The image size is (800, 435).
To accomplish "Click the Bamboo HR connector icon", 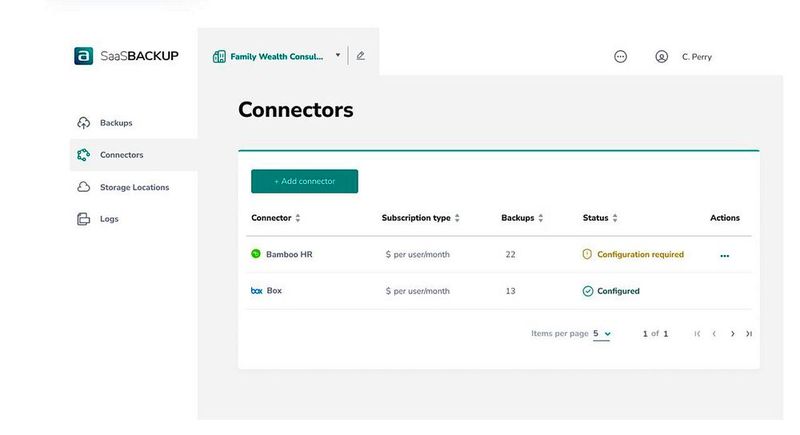I will coord(256,254).
